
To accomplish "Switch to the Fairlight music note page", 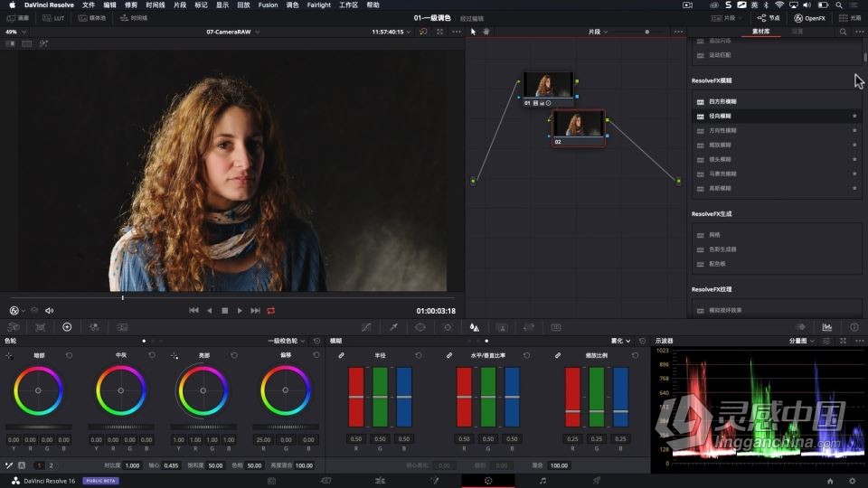I will coord(542,481).
